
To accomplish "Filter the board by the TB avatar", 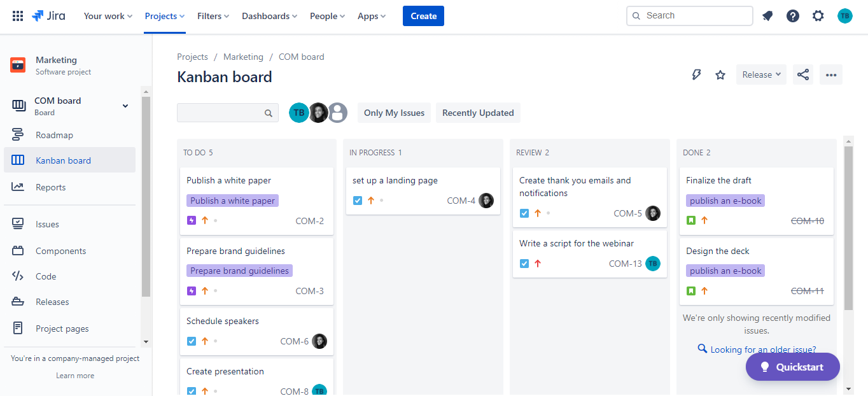I will point(298,112).
